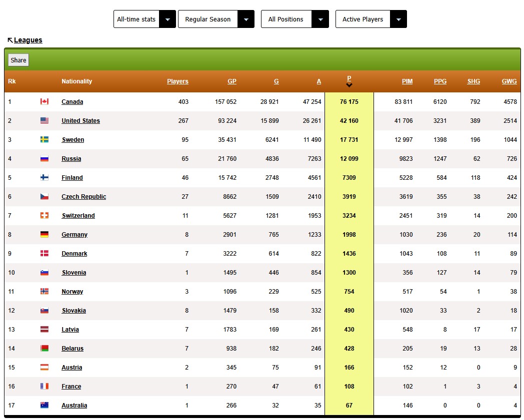
Task: Click the Russia flag icon
Action: pos(44,159)
